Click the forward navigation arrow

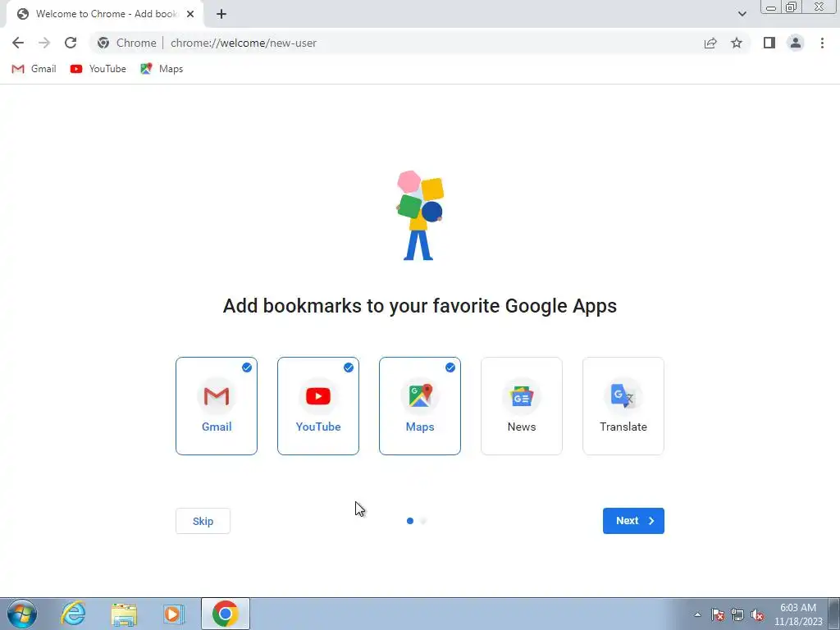coord(44,43)
